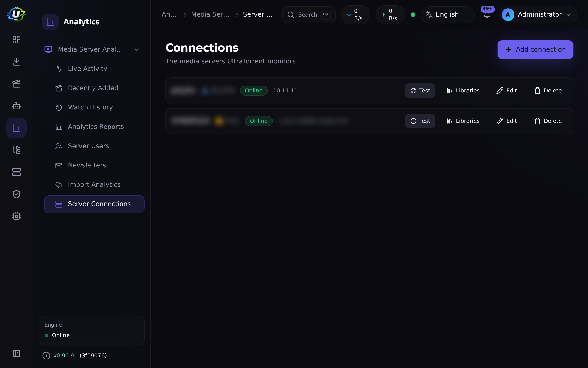Delete the 10.11.11 connection
The height and width of the screenshot is (368, 588).
[548, 91]
